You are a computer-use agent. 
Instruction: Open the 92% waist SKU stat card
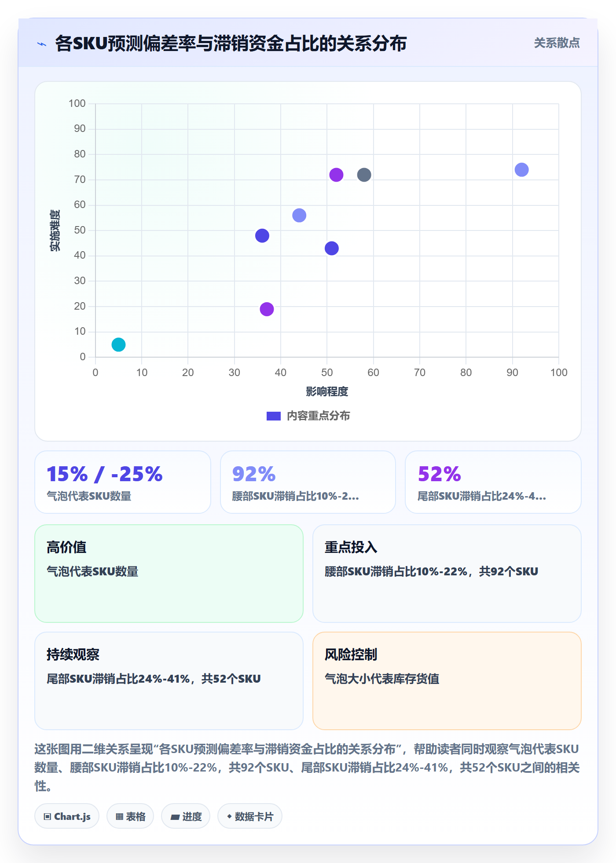point(308,482)
